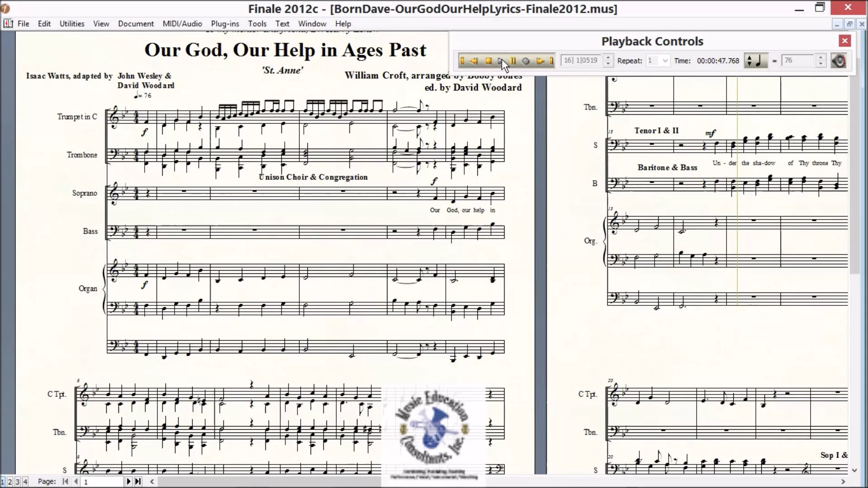Click the 'Tenor I & II' text
This screenshot has width=868, height=488.
click(656, 131)
